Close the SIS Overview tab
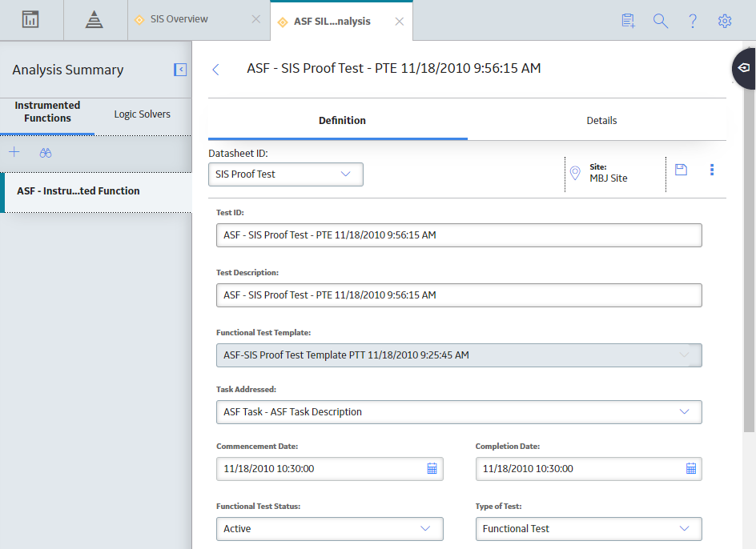 coord(256,19)
